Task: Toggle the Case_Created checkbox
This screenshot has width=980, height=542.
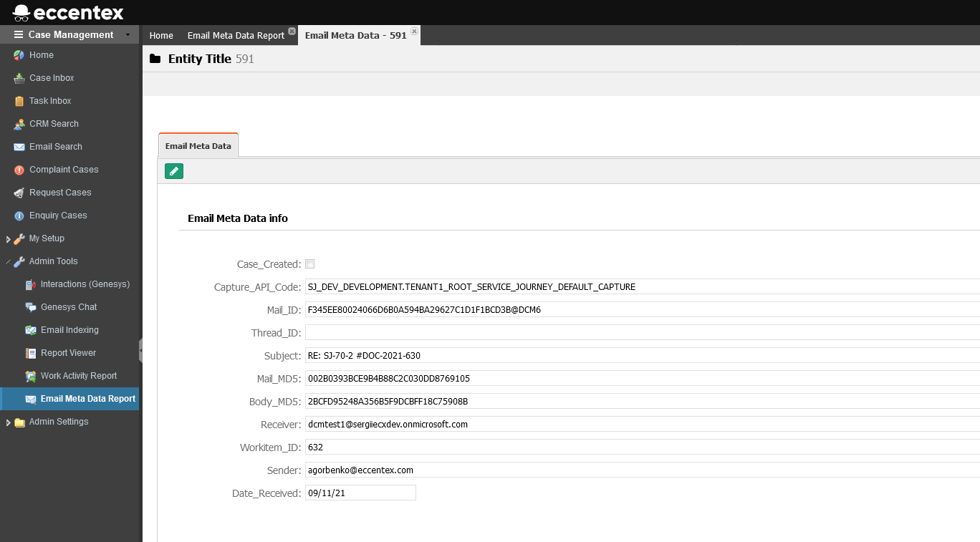Action: [310, 263]
